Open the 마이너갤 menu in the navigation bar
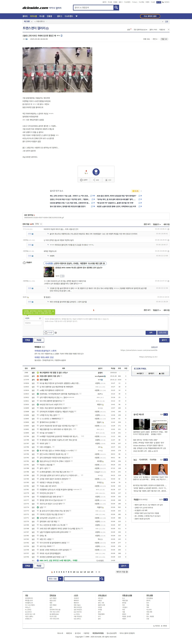 point(33,16)
